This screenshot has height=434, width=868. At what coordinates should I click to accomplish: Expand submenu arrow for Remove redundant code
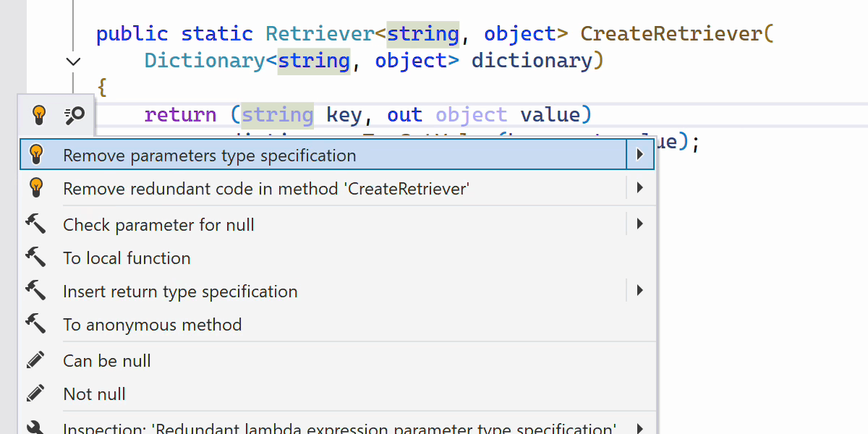pos(639,188)
